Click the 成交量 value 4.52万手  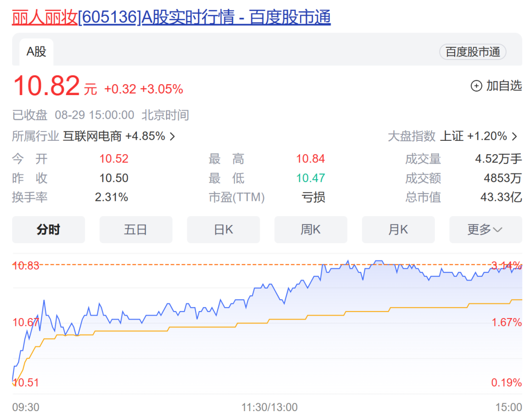[x=499, y=159]
